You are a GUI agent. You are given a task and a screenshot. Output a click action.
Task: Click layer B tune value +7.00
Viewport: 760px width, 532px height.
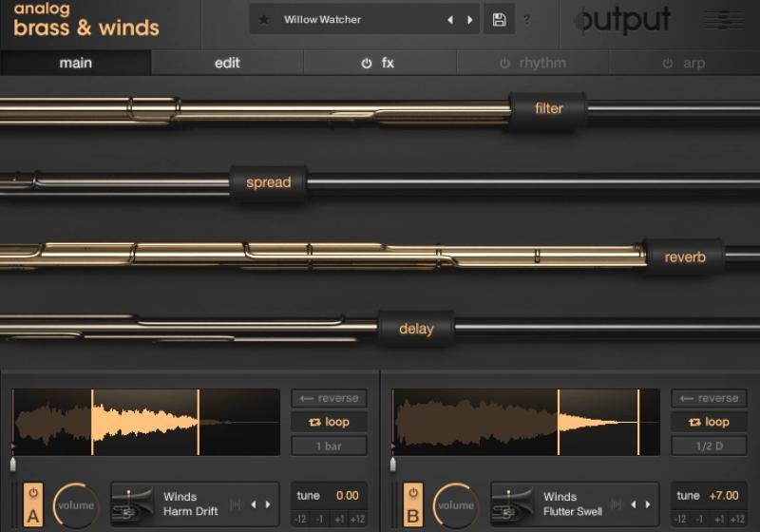click(724, 496)
